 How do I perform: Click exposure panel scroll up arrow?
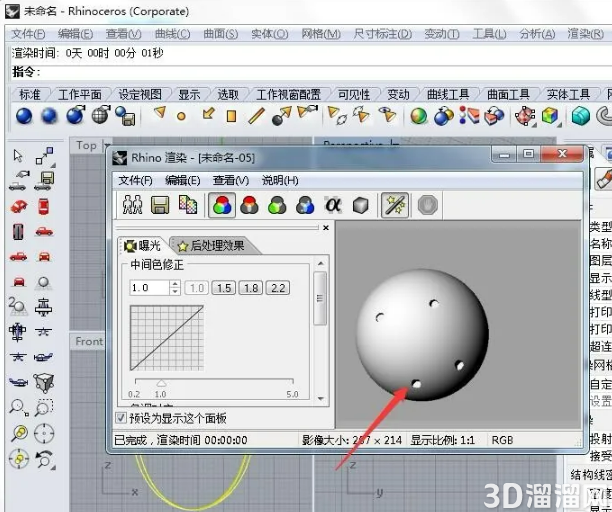click(x=321, y=264)
